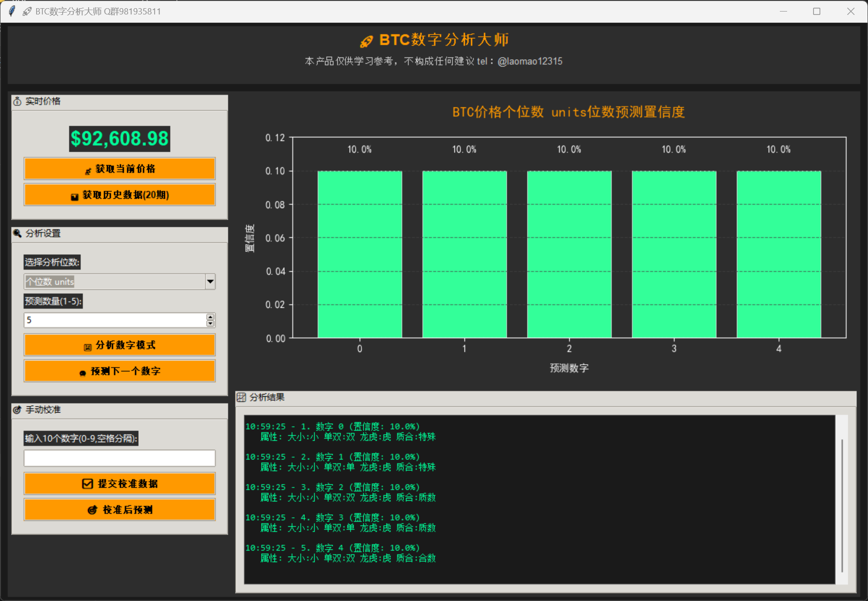Click the rocket icon in the app title

[367, 39]
